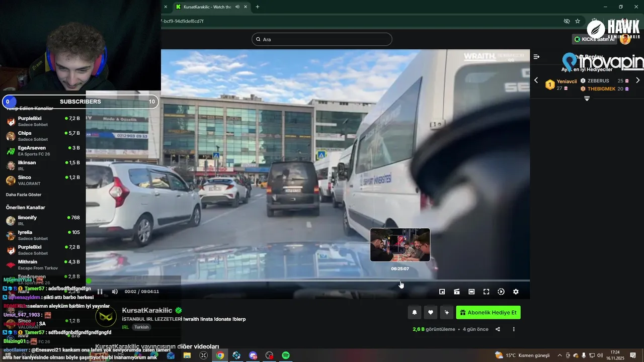Open PurpleBixi followed channel Sadece Sohbet
Image resolution: width=644 pixels, height=362 pixels.
click(43, 121)
